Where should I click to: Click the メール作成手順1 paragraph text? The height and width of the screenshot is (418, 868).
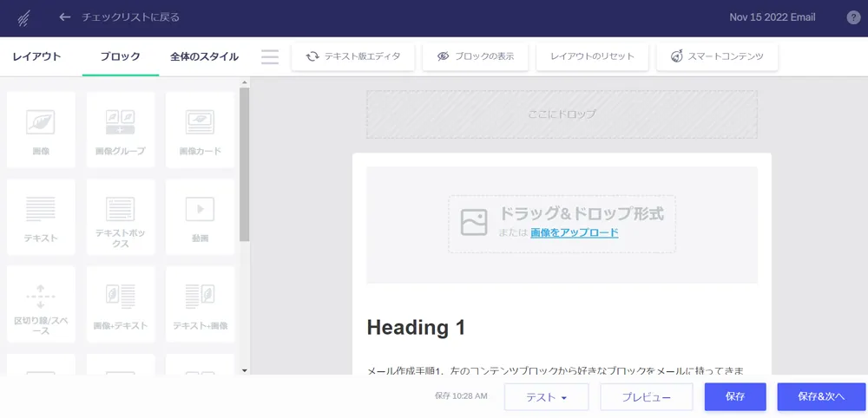click(556, 369)
